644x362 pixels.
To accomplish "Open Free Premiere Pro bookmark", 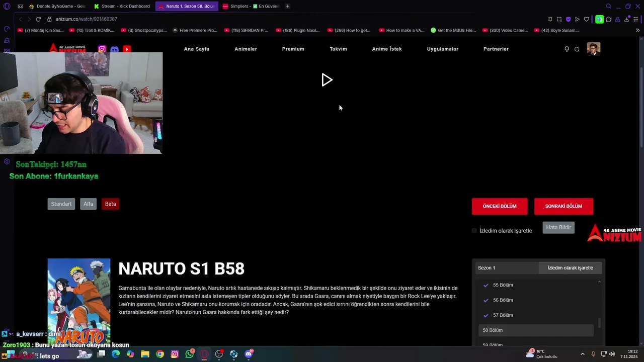I will (195, 30).
